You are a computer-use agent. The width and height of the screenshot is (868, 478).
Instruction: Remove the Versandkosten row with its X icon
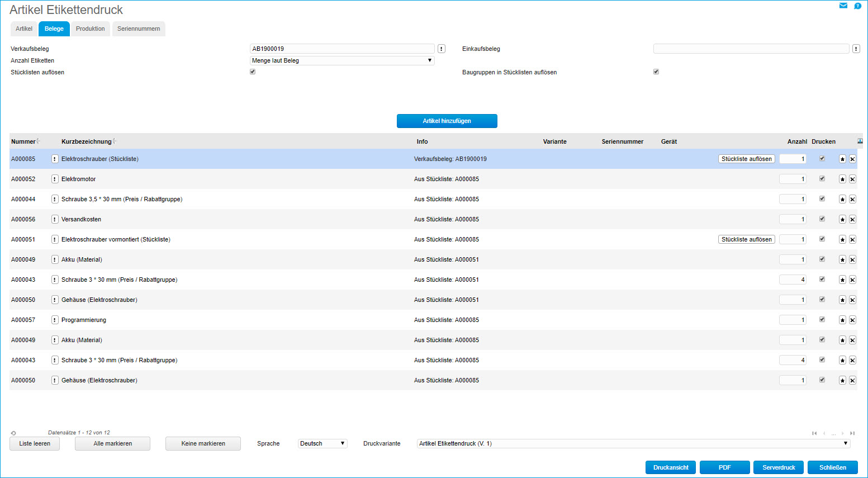point(852,220)
